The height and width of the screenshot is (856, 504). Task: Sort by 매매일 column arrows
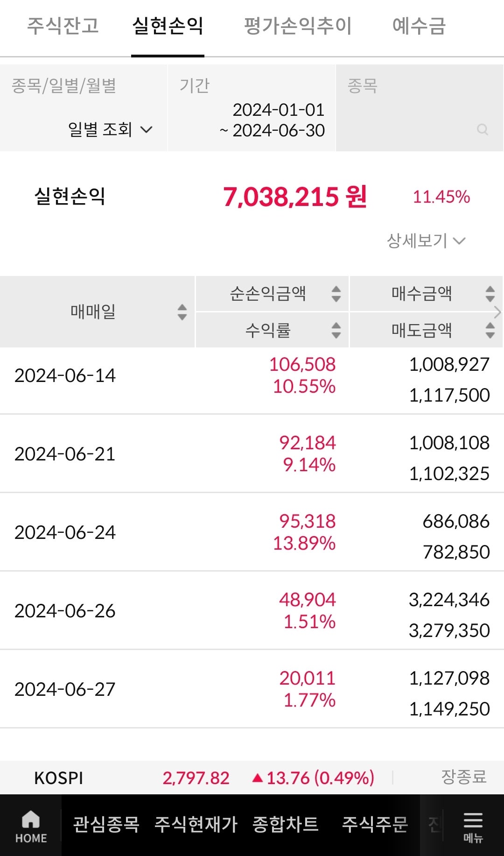[182, 312]
